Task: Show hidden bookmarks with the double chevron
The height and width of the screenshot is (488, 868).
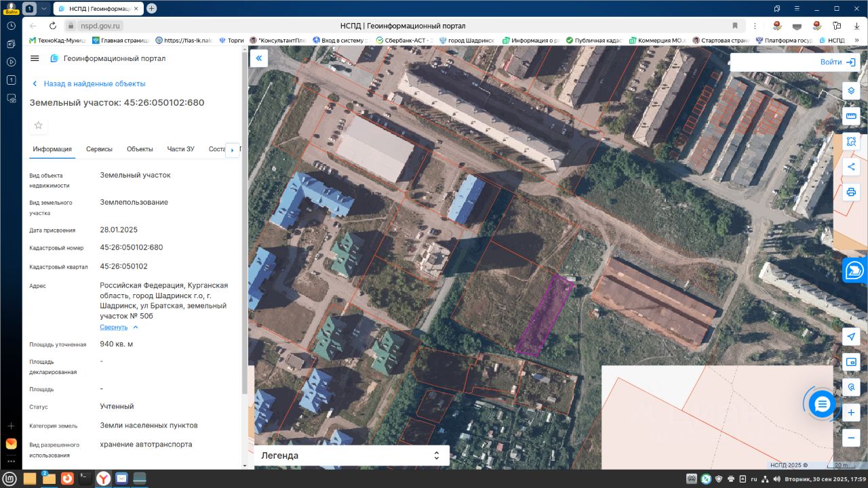Action: click(856, 40)
